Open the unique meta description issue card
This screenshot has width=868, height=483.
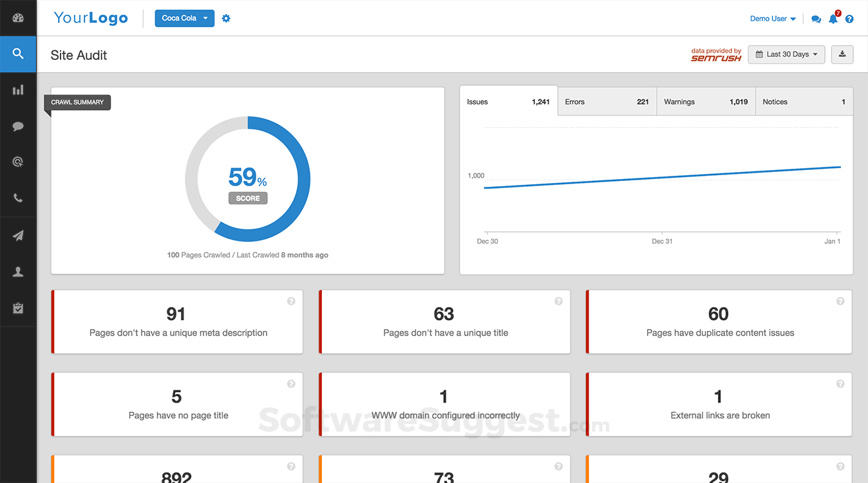coord(177,321)
